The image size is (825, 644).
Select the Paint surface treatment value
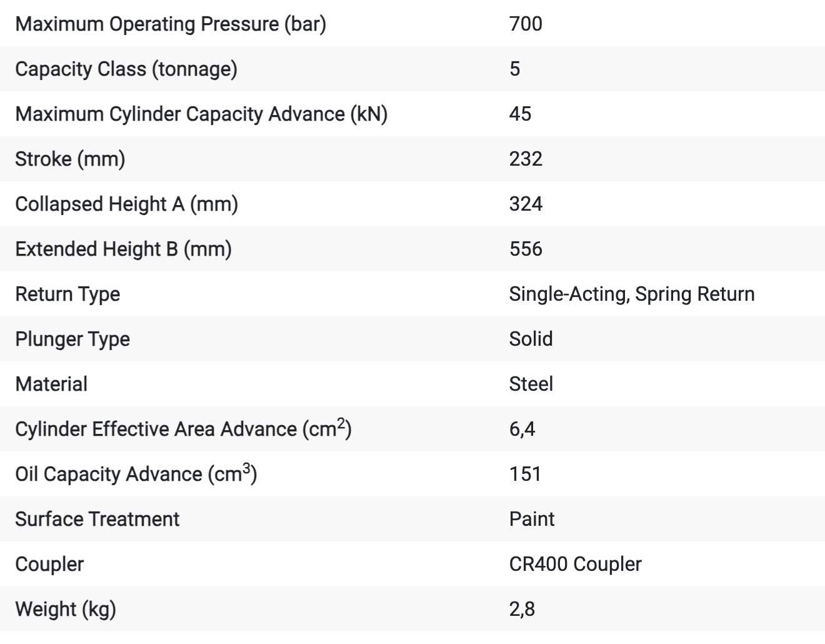(x=531, y=519)
